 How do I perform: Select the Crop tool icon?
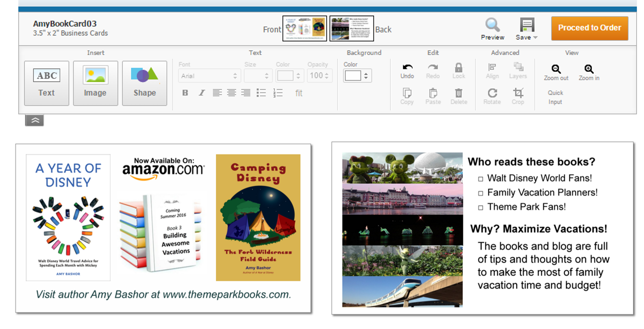[x=518, y=93]
